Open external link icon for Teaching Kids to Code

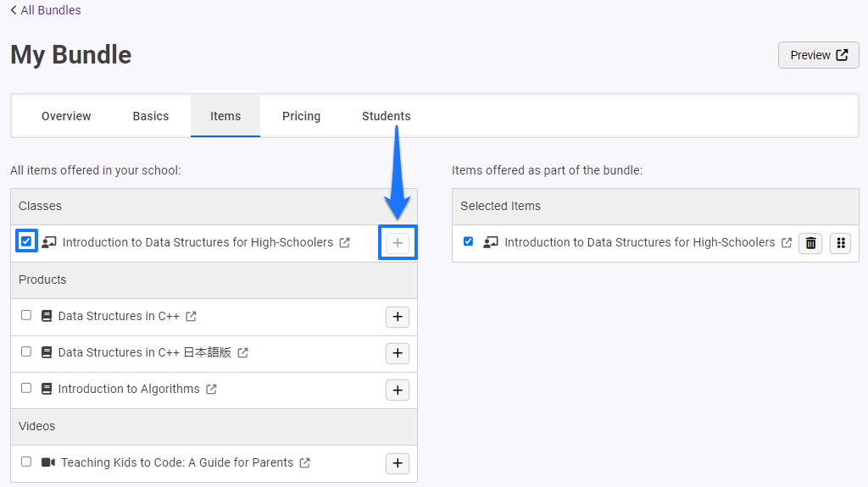click(x=305, y=462)
